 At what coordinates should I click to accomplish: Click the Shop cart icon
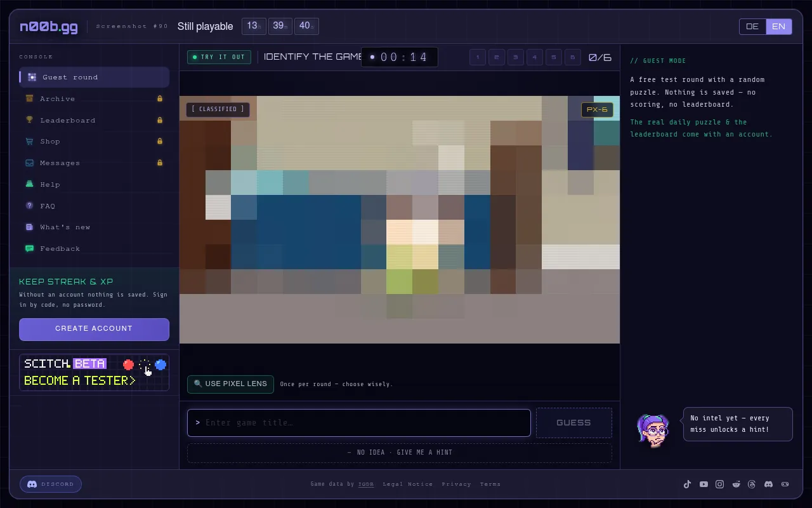pos(29,141)
